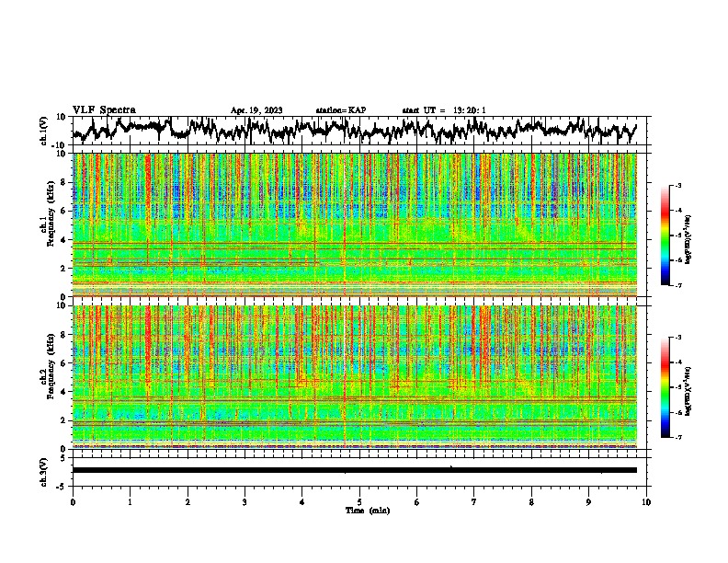Click the '10' kHz tick on ch.2 spectrogram

(62, 305)
